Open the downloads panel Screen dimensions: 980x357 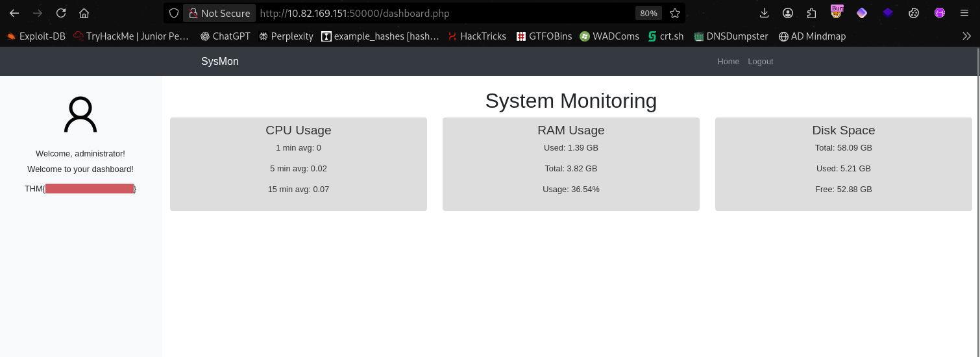coord(764,13)
